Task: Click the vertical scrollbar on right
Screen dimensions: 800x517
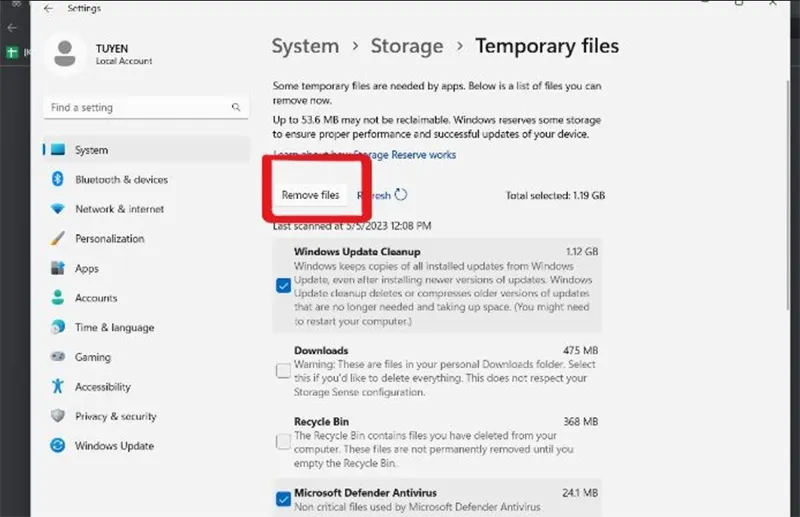Action: (788, 194)
